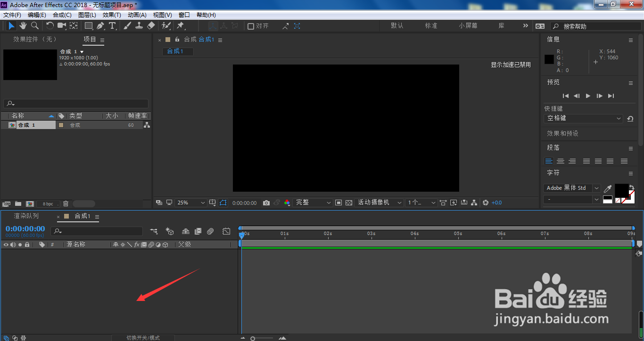The width and height of the screenshot is (644, 341).
Task: Open the 活动摄像机 camera view dropdown
Action: 379,203
